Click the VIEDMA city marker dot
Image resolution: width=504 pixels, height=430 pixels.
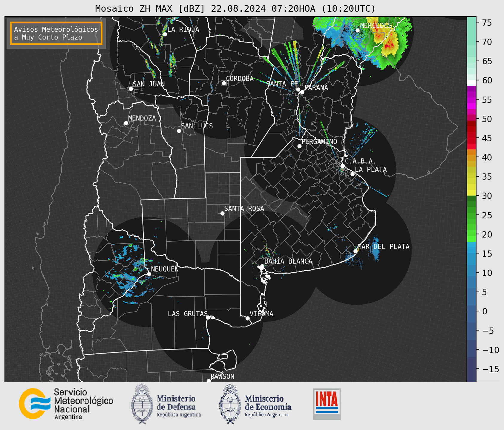(x=248, y=318)
